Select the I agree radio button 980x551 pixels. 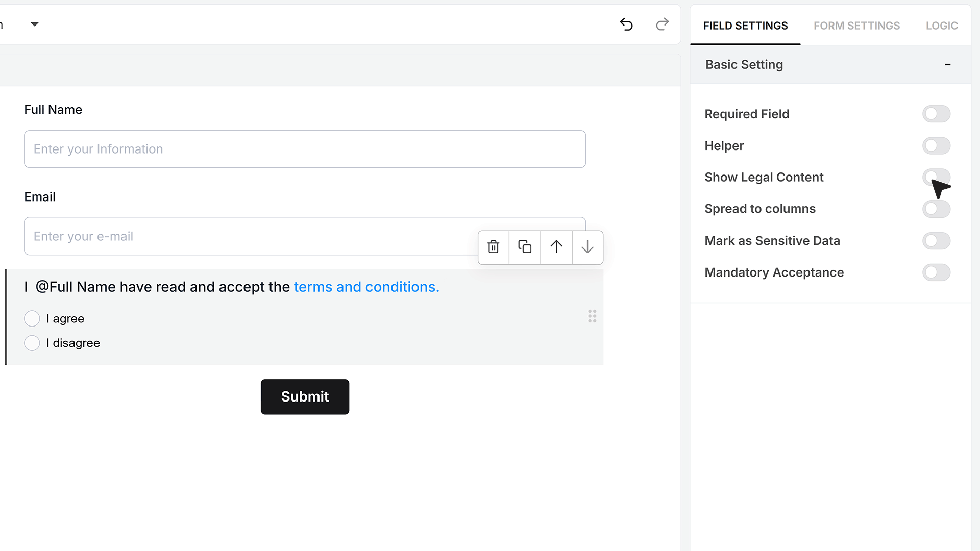pos(32,318)
